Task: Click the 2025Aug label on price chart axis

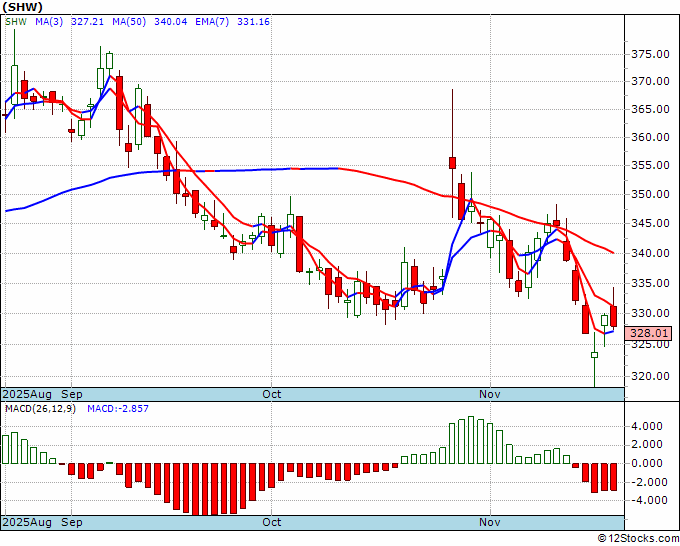Action: coord(27,394)
